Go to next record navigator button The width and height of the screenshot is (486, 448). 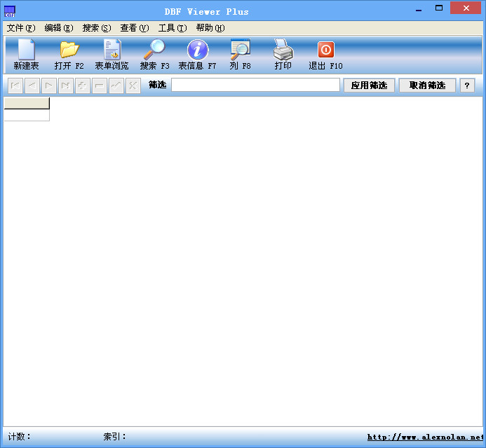click(48, 86)
